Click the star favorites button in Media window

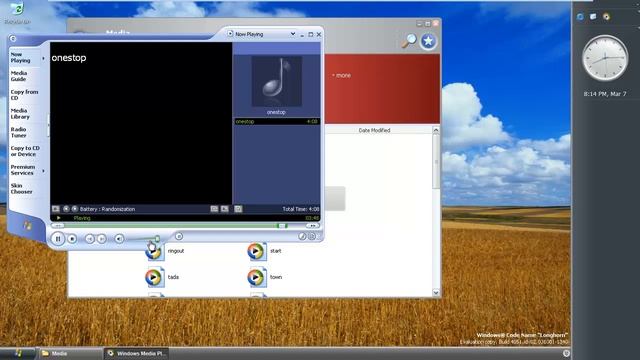coord(428,41)
